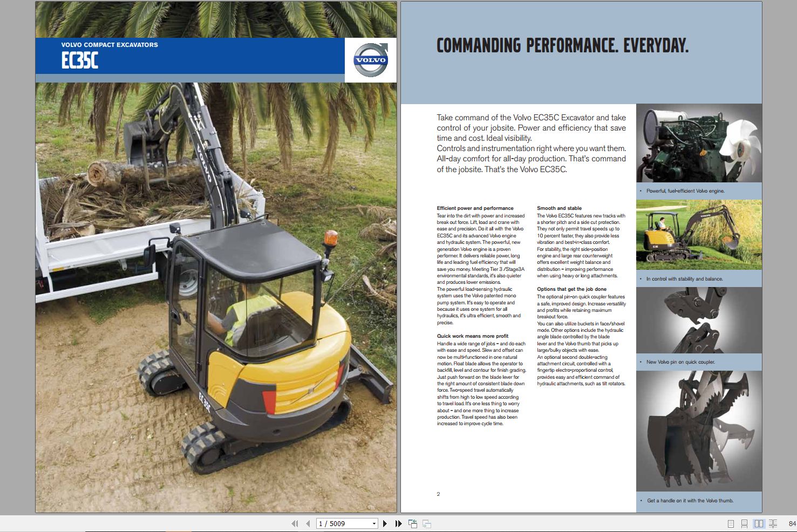This screenshot has width=797, height=532.
Task: Advance to the next page
Action: 385,523
